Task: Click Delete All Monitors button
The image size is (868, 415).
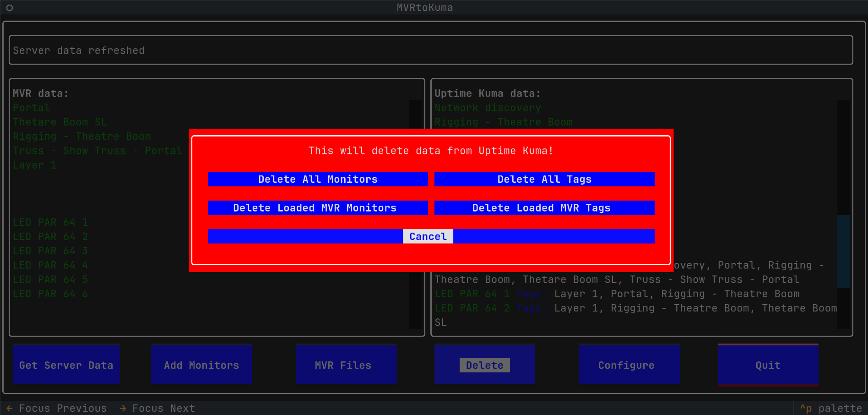Action: tap(318, 179)
